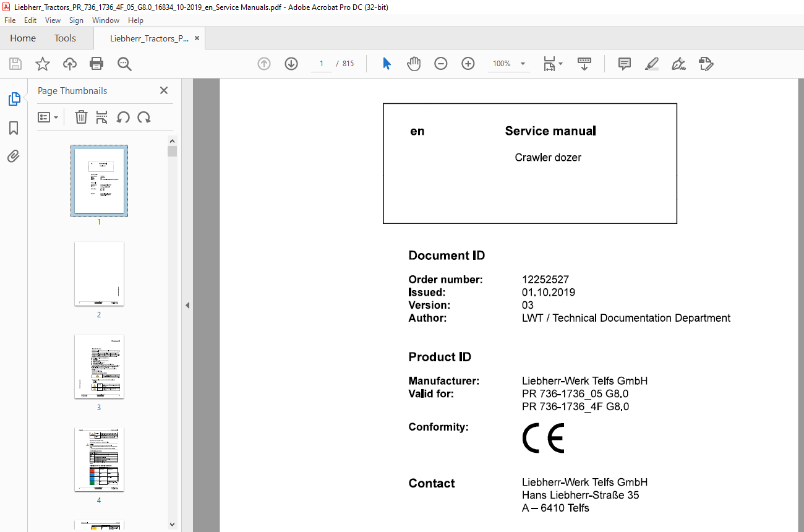Click the 'Document ID' heading
Screen dimensions: 804x532
pos(447,255)
